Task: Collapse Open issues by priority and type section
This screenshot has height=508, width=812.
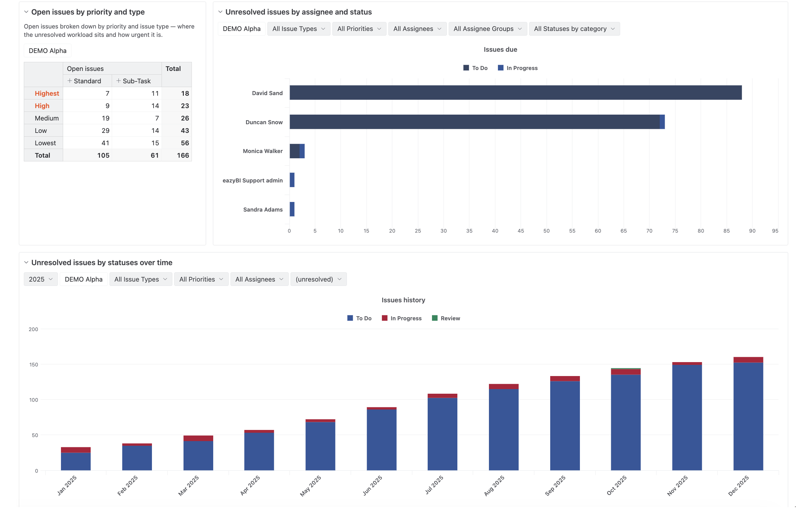Action: point(26,12)
